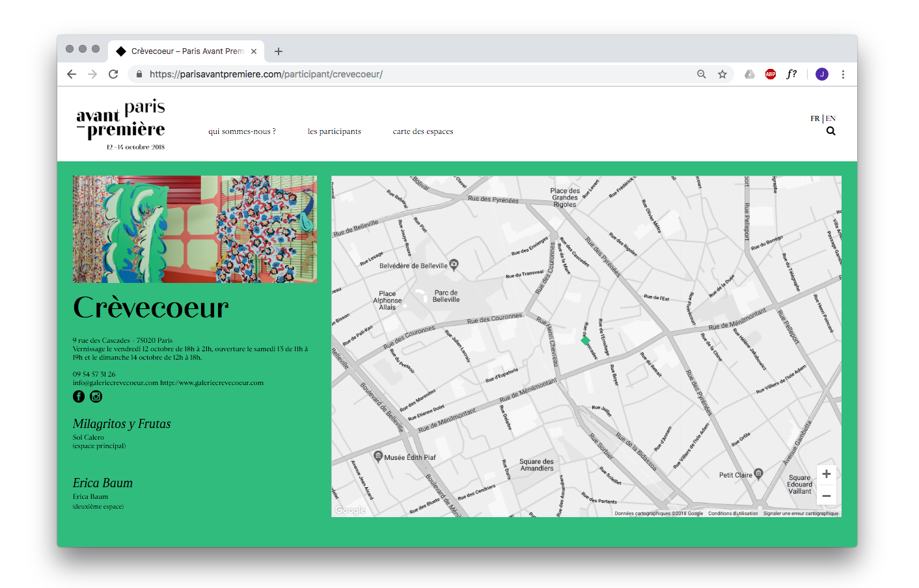The image size is (919, 588).
Task: Open Chrome's three-dot menu
Action: click(x=843, y=74)
